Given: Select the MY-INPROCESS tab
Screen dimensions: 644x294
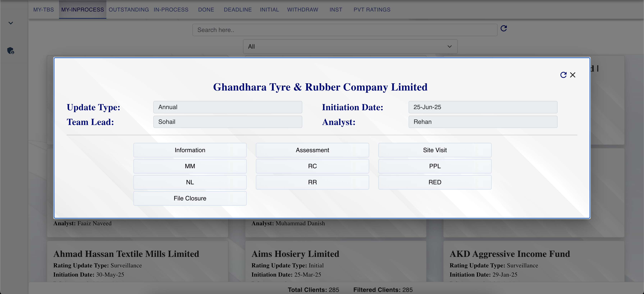Looking at the screenshot, I should pyautogui.click(x=82, y=10).
